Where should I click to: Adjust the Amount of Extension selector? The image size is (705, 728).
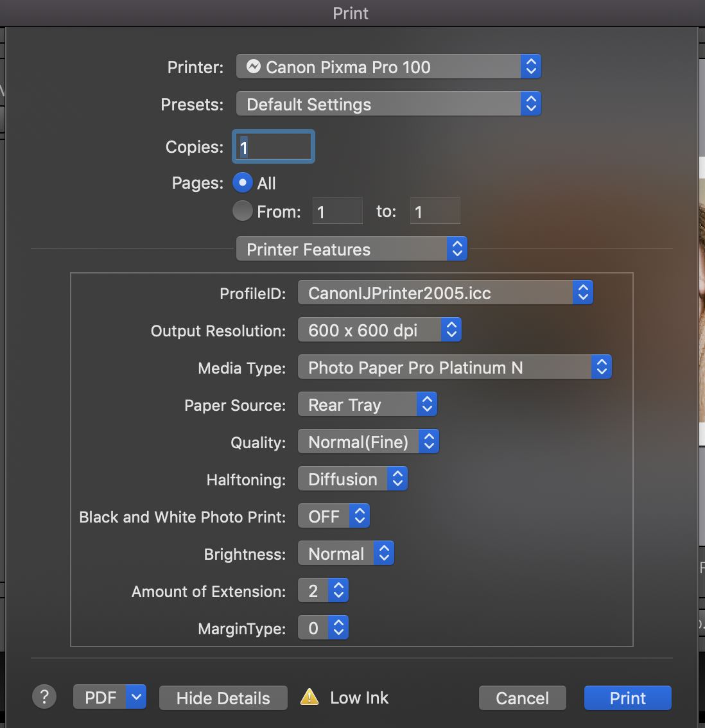pyautogui.click(x=323, y=591)
